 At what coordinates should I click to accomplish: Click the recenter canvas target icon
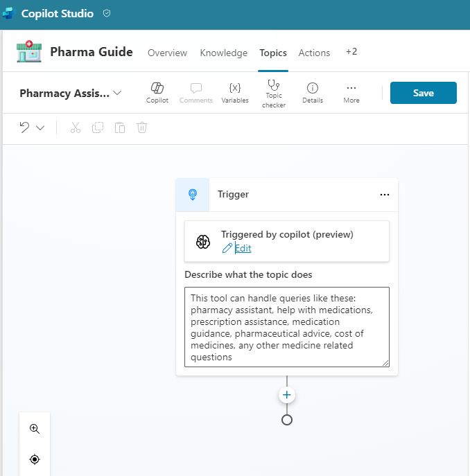(x=35, y=459)
